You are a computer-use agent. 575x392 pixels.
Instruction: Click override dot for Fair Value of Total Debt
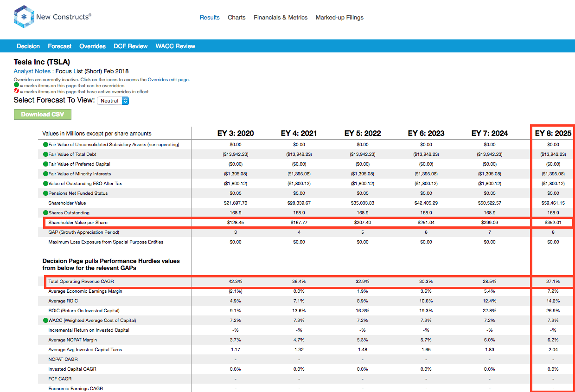pos(45,154)
